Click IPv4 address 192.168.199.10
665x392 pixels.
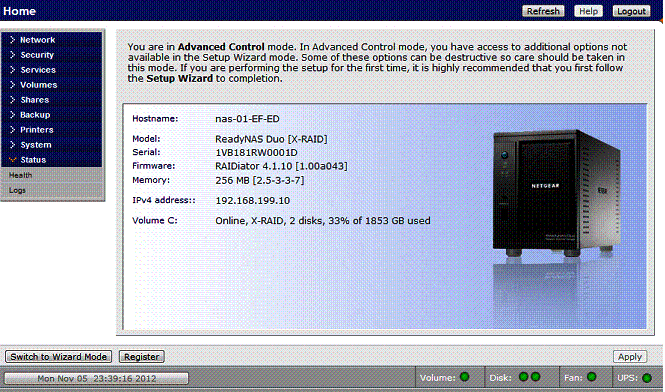pos(253,201)
